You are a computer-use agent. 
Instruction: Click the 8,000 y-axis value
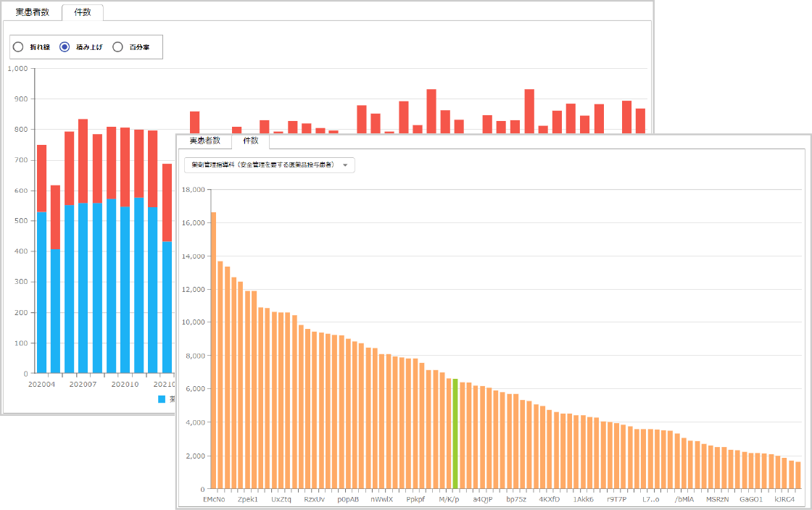[195, 356]
